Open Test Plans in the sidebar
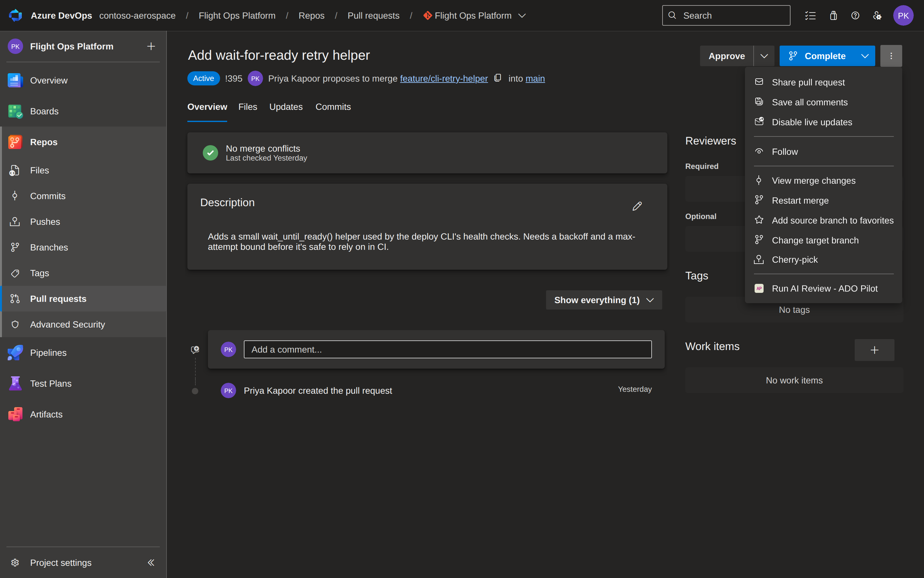This screenshot has height=578, width=924. coord(83,383)
